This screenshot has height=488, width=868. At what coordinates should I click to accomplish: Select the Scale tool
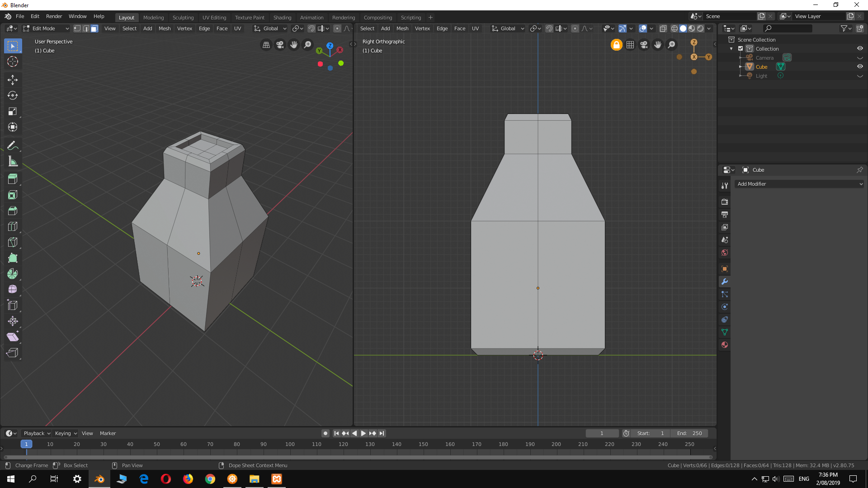[13, 112]
